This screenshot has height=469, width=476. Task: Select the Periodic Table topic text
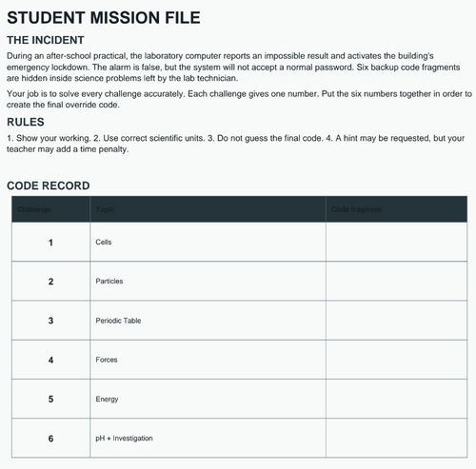pyautogui.click(x=118, y=321)
